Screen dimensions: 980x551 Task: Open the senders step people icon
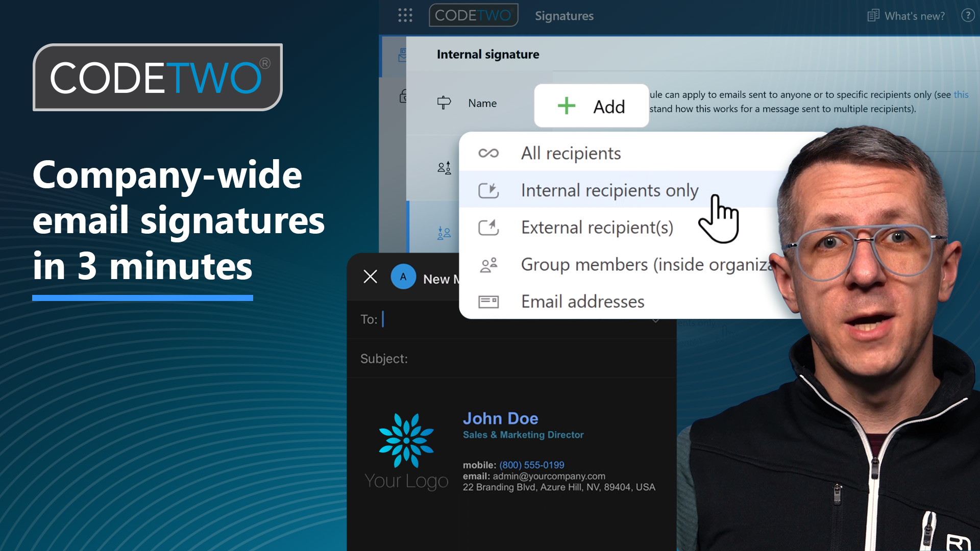tap(444, 168)
